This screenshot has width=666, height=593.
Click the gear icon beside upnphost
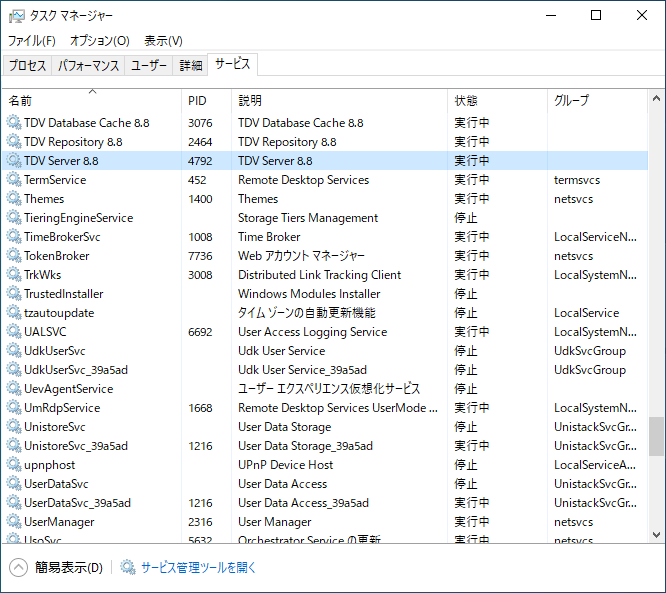14,465
